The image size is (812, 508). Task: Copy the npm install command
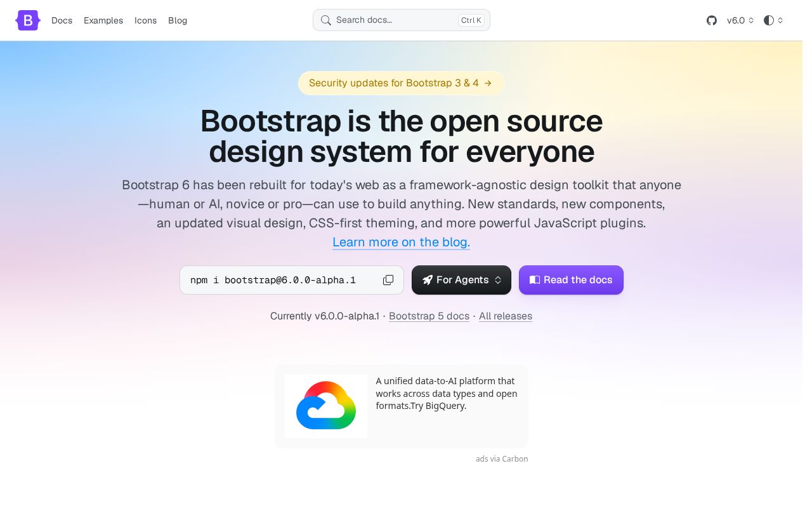tap(388, 280)
